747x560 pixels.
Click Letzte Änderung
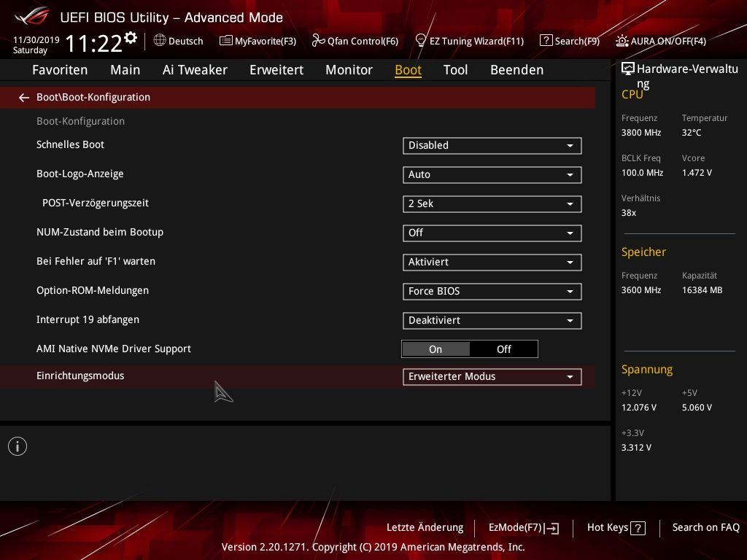425,528
